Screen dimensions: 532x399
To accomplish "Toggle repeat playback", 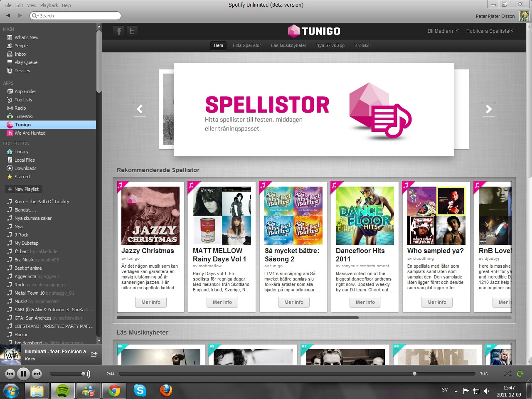I will 520,374.
